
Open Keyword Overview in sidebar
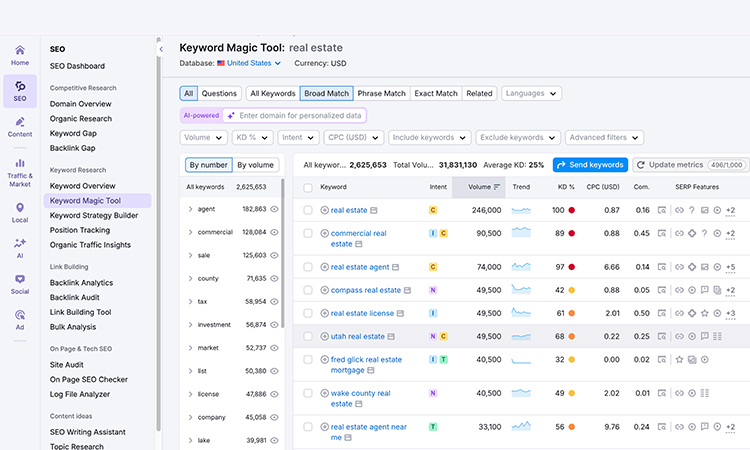pos(82,186)
